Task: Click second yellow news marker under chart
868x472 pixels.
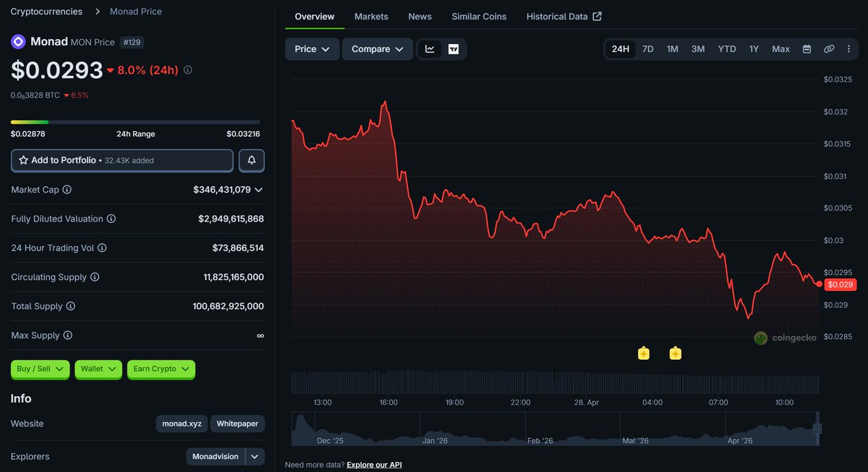Action: 676,353
